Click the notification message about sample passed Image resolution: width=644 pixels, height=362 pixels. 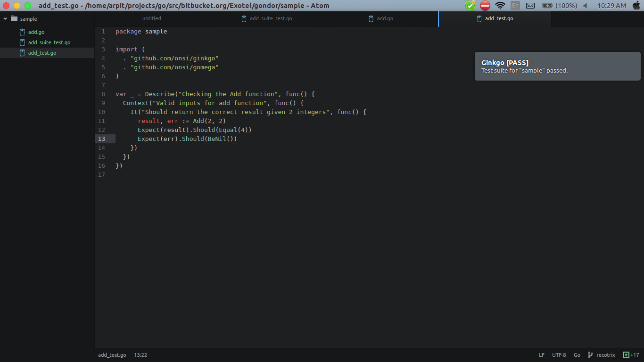(x=524, y=71)
